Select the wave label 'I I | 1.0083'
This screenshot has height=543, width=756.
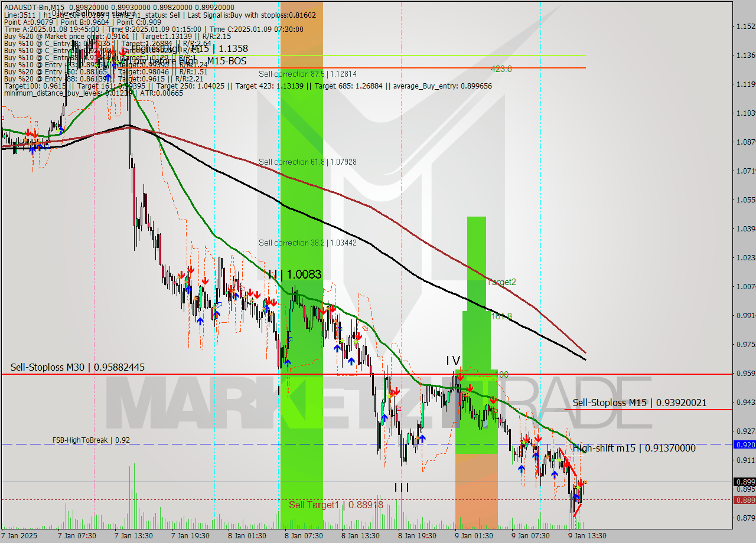[x=294, y=274]
